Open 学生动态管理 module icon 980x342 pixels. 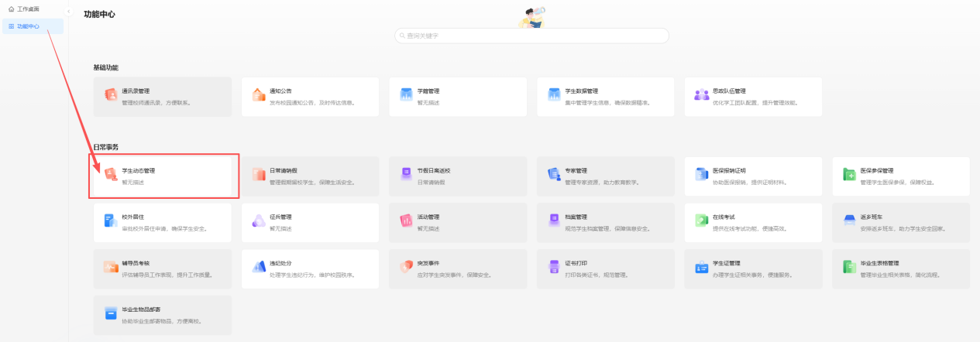tap(110, 175)
